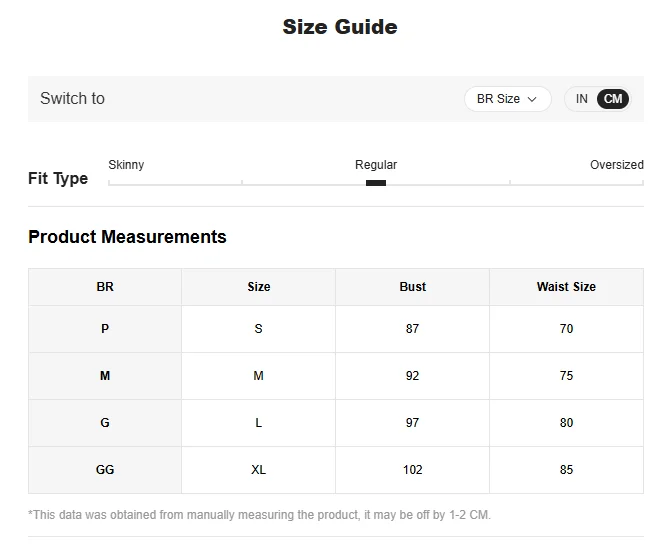This screenshot has height=546, width=650.
Task: Click the Skinny fit label
Action: click(x=126, y=165)
